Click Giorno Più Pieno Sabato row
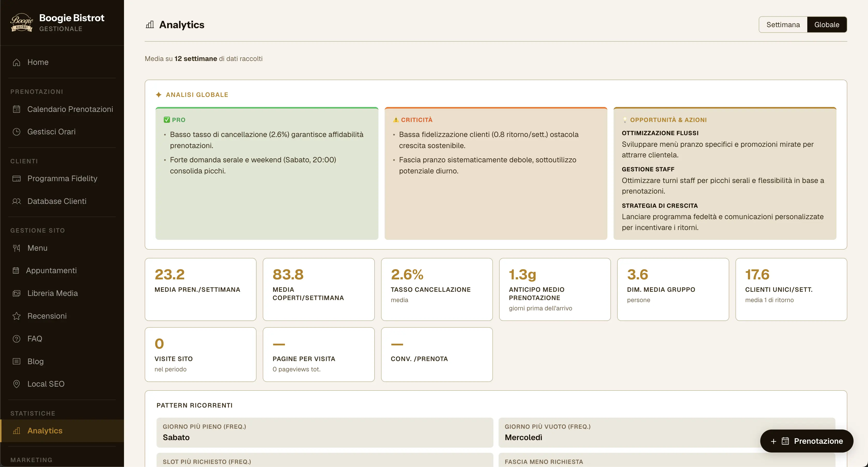 [324, 433]
